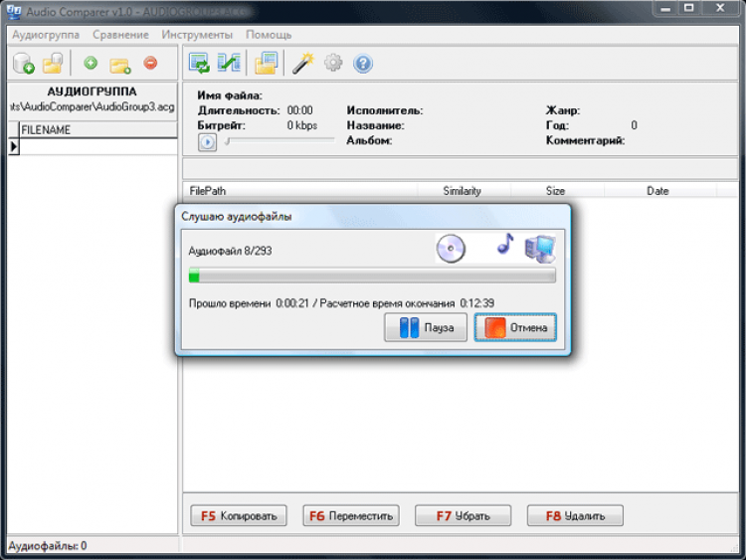The image size is (746, 560).
Task: Open the Сравнение menu
Action: [x=120, y=35]
